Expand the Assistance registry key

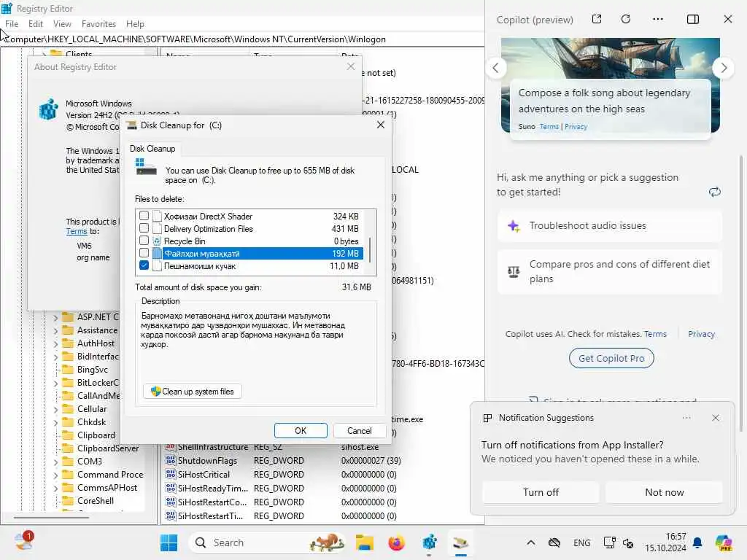pos(55,330)
